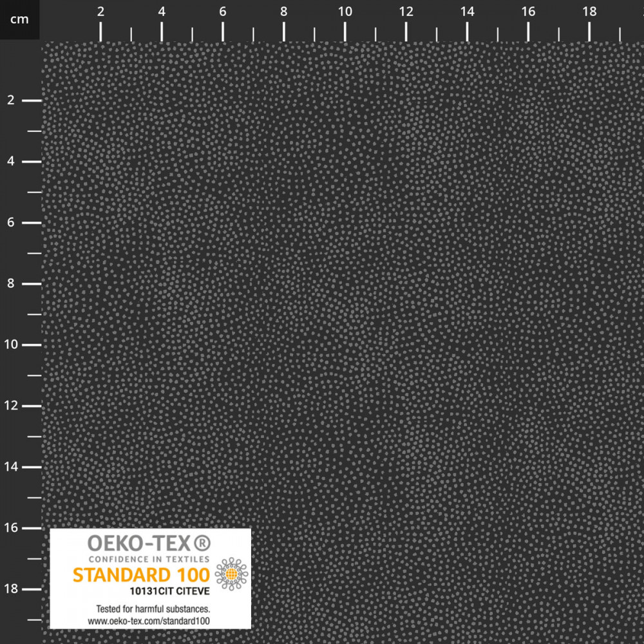The image size is (644, 644).
Task: Click the '14' mark on left ruler
Action: coord(11,466)
